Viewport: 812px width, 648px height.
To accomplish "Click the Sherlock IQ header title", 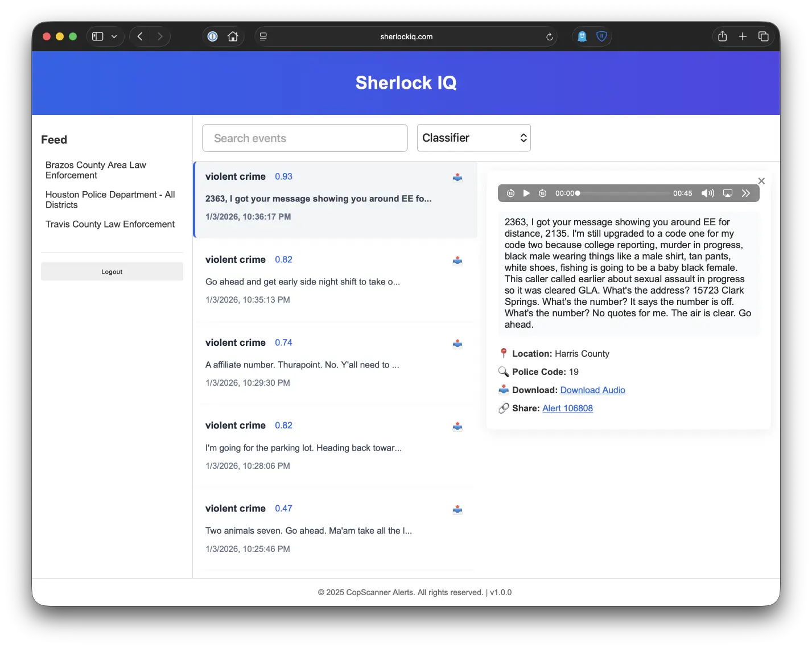I will [406, 83].
